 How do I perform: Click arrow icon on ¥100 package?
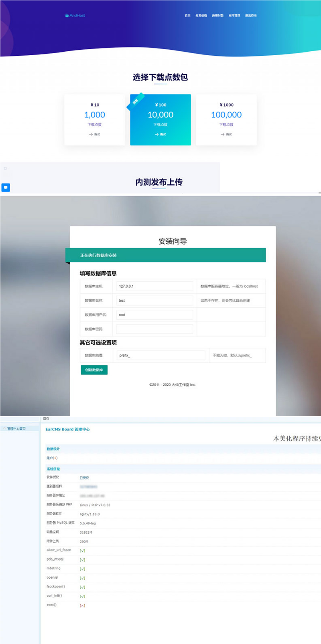tap(156, 135)
